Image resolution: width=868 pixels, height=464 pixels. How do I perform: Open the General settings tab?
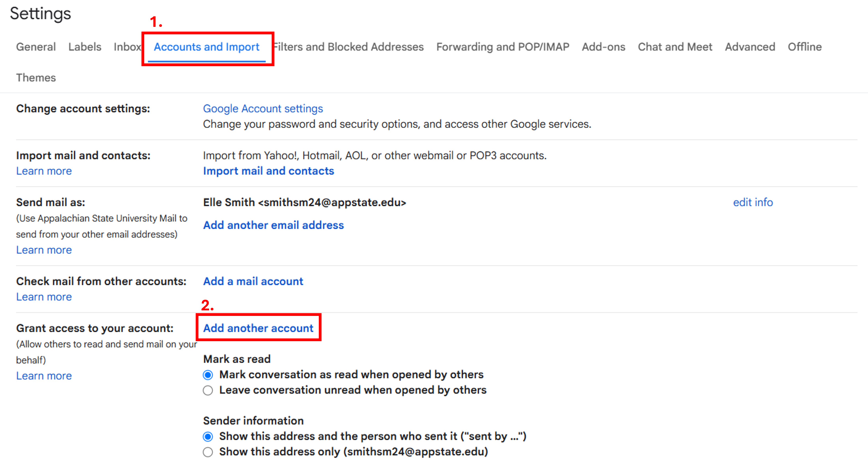[36, 47]
